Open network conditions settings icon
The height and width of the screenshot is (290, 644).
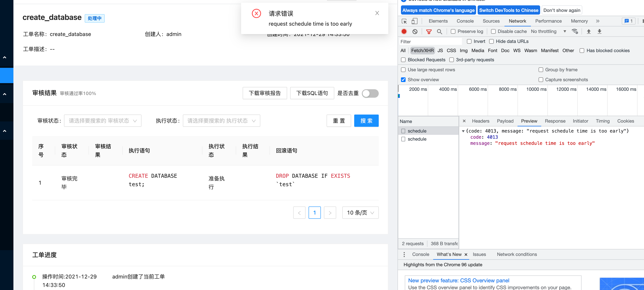click(575, 31)
